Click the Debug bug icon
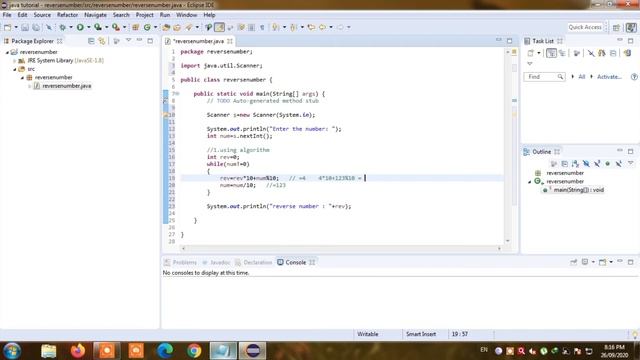This screenshot has width=640, height=360. coord(62,27)
